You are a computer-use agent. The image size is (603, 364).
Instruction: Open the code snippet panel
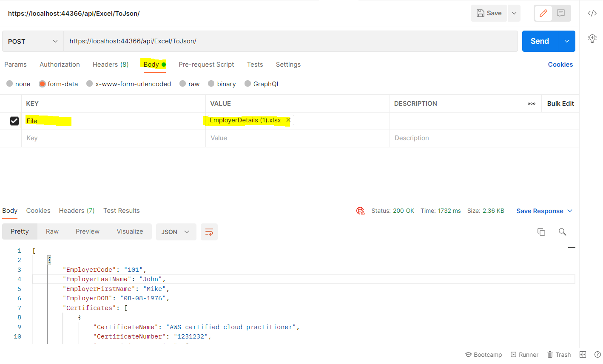pos(592,13)
